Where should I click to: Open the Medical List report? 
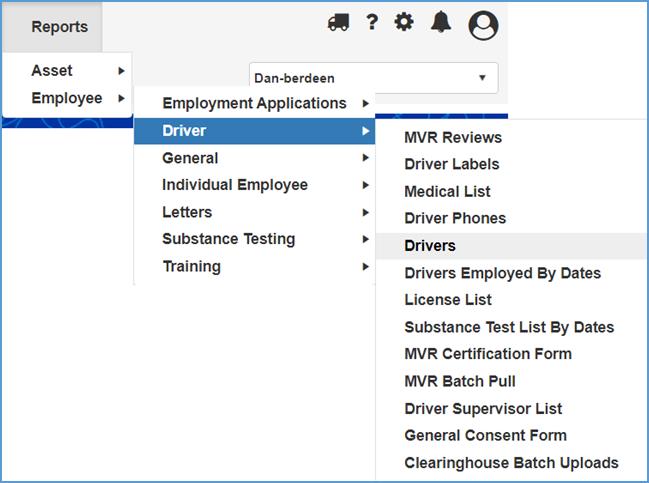447,191
